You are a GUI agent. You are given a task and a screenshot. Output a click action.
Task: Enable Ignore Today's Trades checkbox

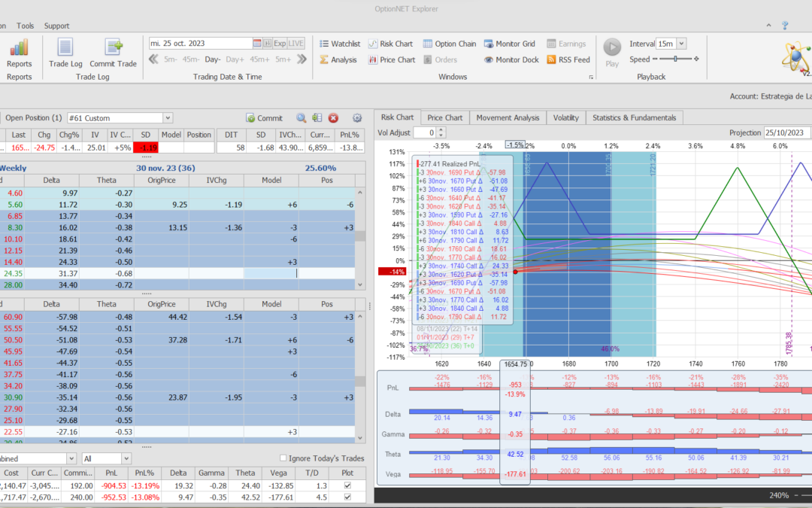pos(283,458)
